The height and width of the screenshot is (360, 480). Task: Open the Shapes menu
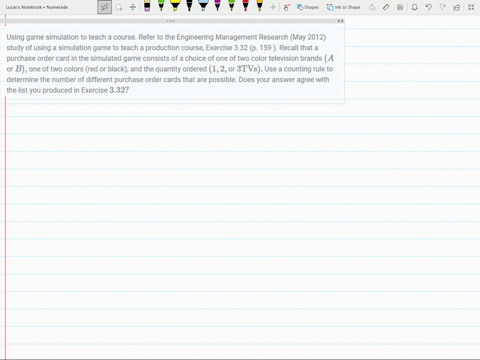click(x=308, y=7)
